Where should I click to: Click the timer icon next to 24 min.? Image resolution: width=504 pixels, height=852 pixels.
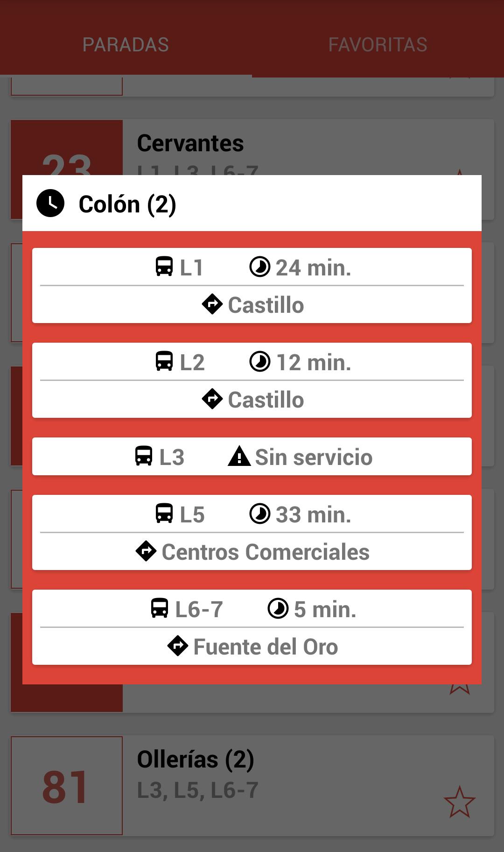(x=260, y=267)
